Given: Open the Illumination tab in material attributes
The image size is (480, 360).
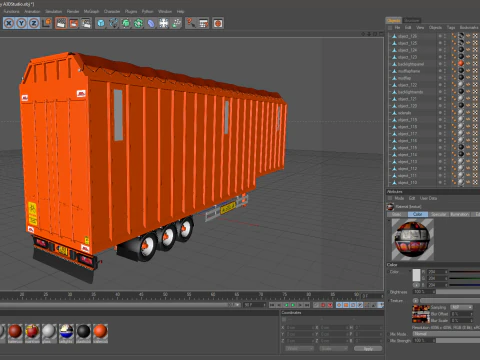Looking at the screenshot, I should (x=460, y=214).
